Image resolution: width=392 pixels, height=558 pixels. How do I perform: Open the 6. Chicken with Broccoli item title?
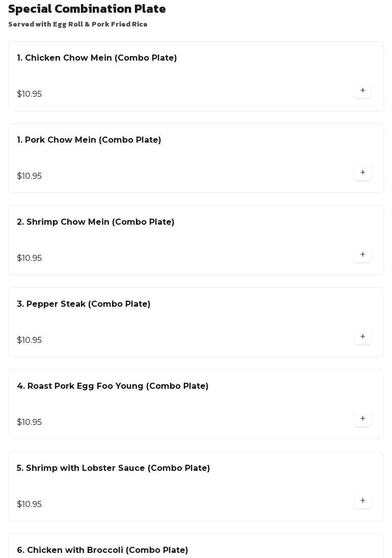point(102,550)
